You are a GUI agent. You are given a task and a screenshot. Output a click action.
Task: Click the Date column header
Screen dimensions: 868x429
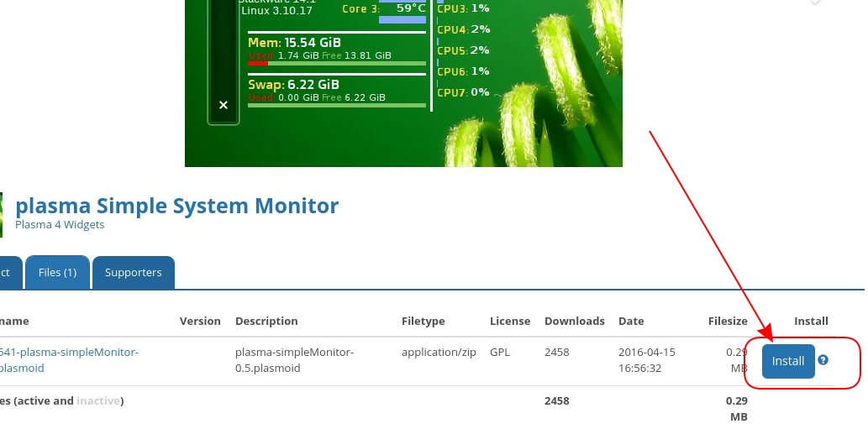click(631, 322)
